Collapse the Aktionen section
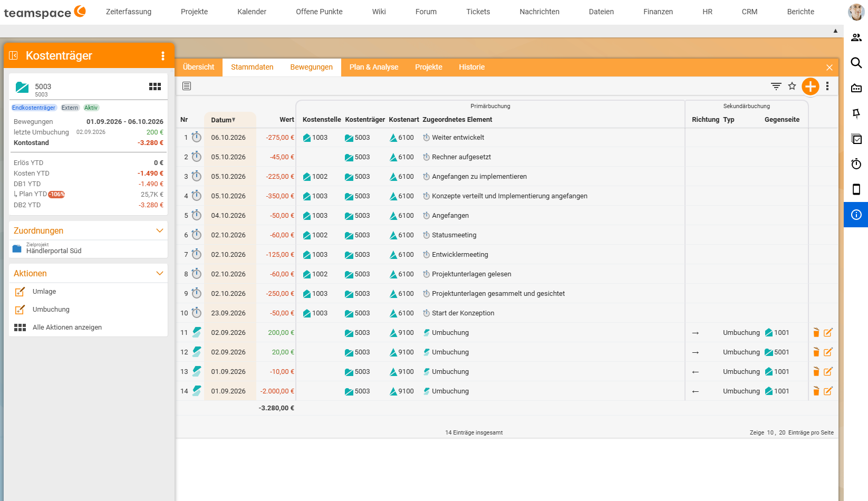868x501 pixels. click(160, 273)
